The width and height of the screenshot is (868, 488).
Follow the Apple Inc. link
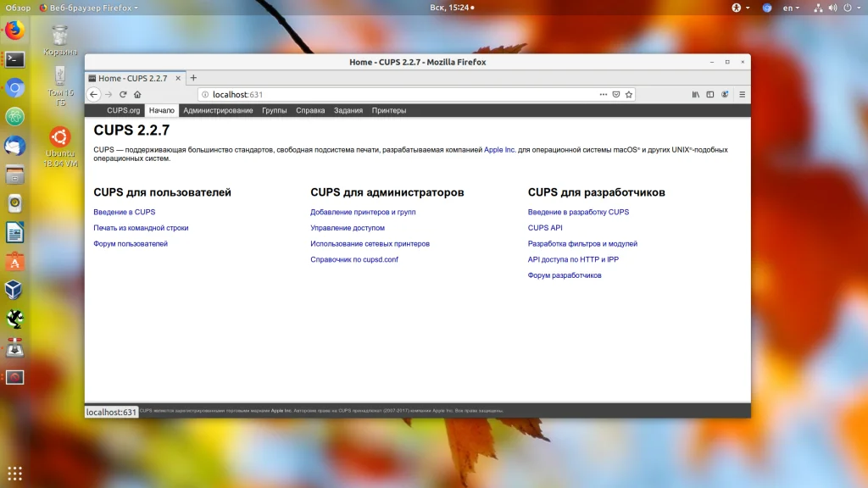pyautogui.click(x=499, y=150)
